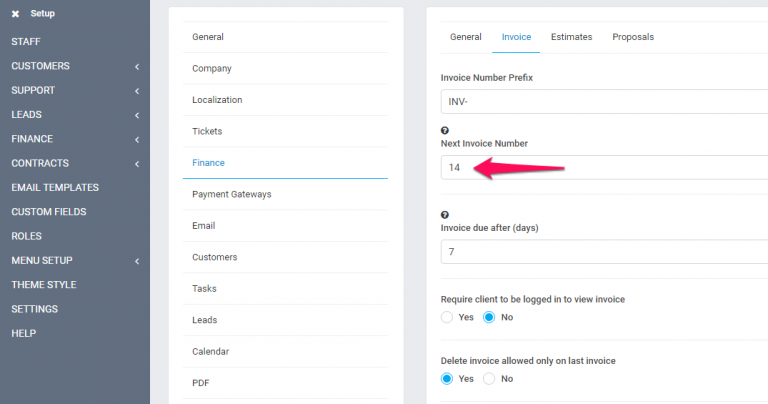Open Localization settings section

217,100
